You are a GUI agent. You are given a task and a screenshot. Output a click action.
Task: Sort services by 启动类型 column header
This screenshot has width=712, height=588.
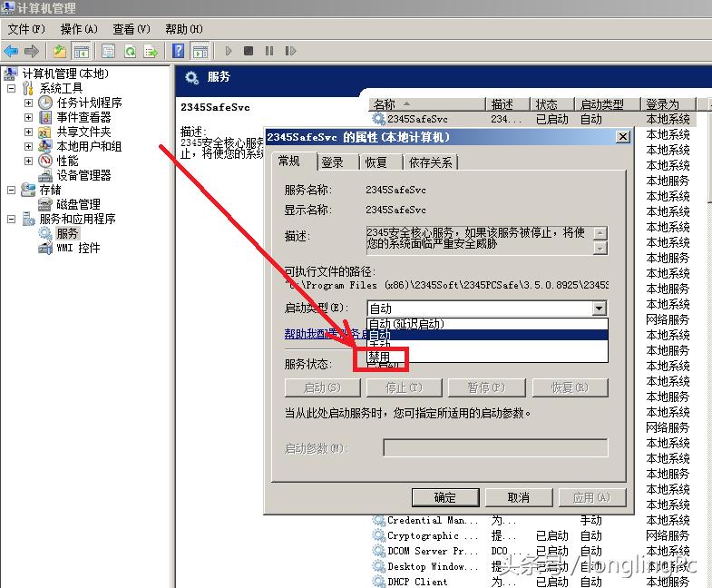coord(608,104)
